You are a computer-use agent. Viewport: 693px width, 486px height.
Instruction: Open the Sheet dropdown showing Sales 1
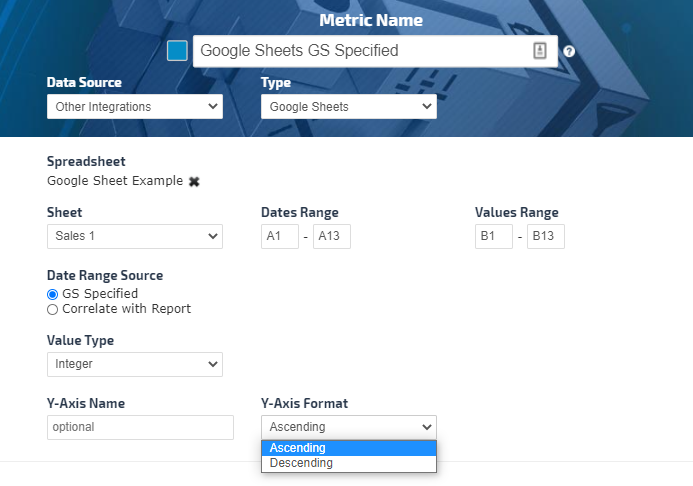(x=135, y=237)
